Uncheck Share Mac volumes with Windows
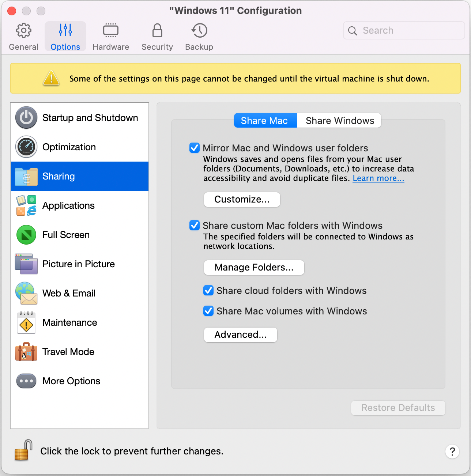Image resolution: width=471 pixels, height=476 pixels. coord(208,311)
